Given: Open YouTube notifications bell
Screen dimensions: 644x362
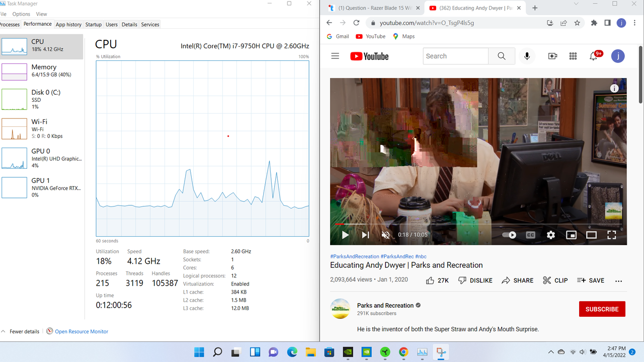Looking at the screenshot, I should click(594, 56).
